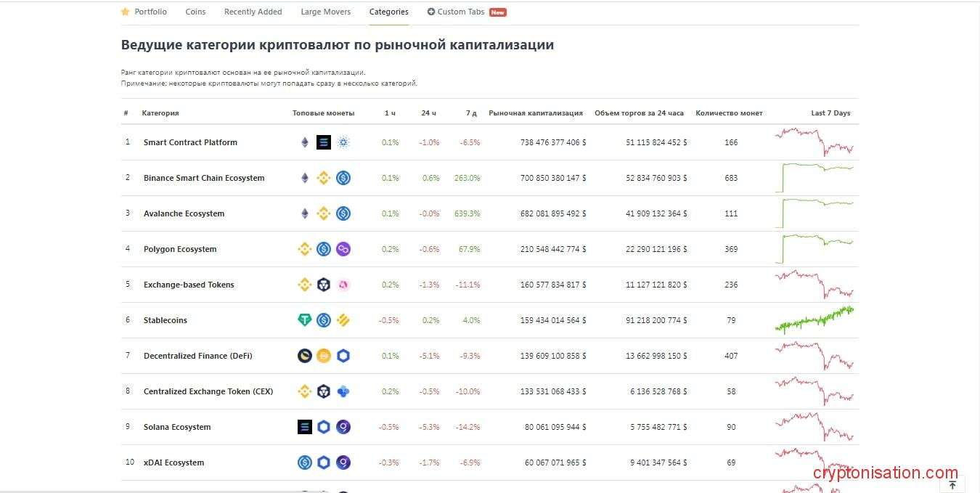Switch to the Coins tab
980x493 pixels.
pos(195,12)
